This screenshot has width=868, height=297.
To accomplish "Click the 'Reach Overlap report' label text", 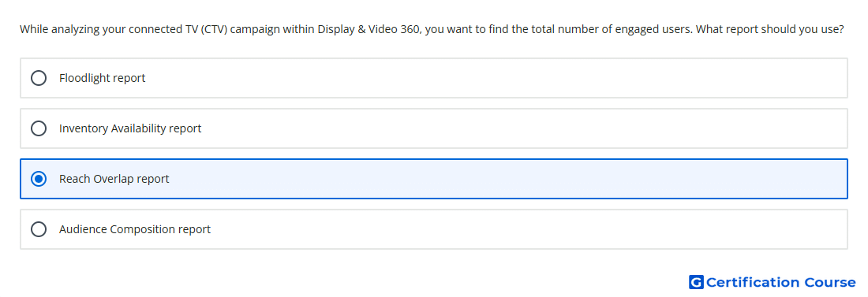I will click(114, 179).
